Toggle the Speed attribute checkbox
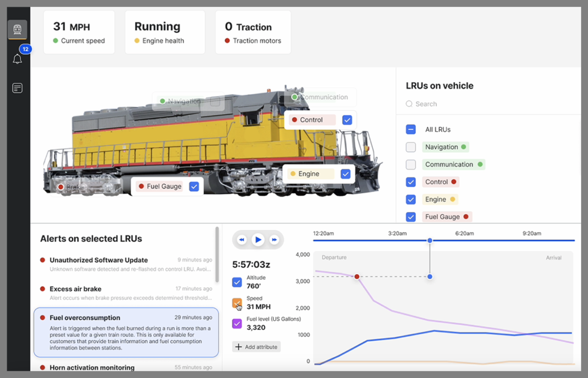 237,303
